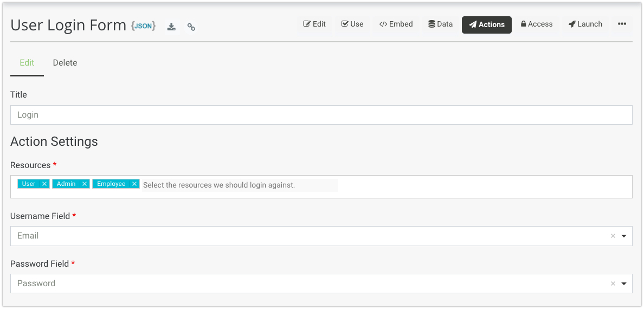The image size is (644, 309).
Task: Clear the Username Field selection
Action: pyautogui.click(x=613, y=236)
